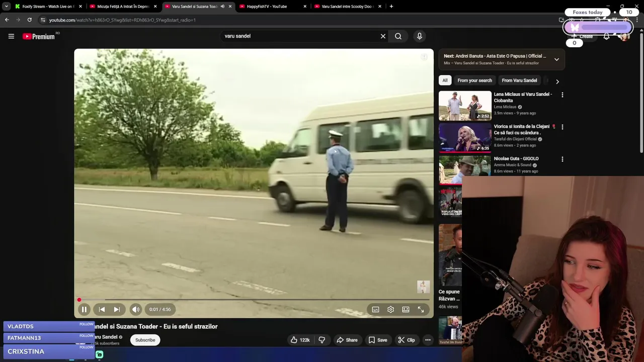View site information icon in address bar
Screen dimensions: 644x362
pos(43,20)
